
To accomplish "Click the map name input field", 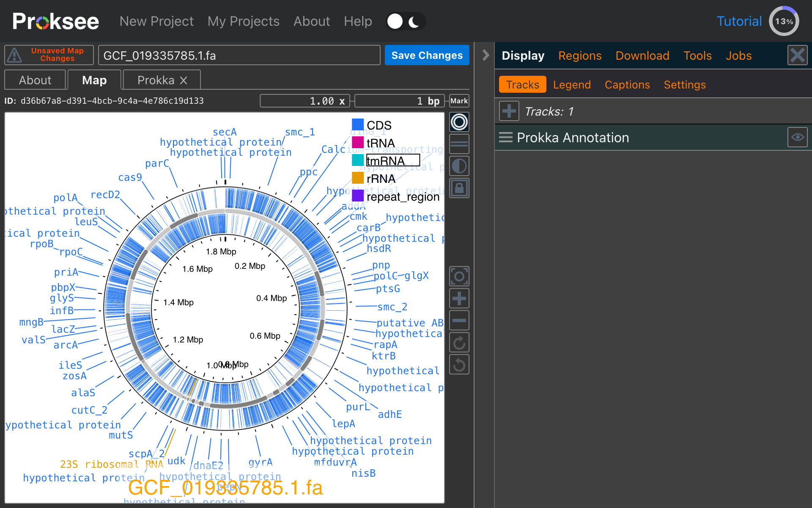I will (x=239, y=55).
